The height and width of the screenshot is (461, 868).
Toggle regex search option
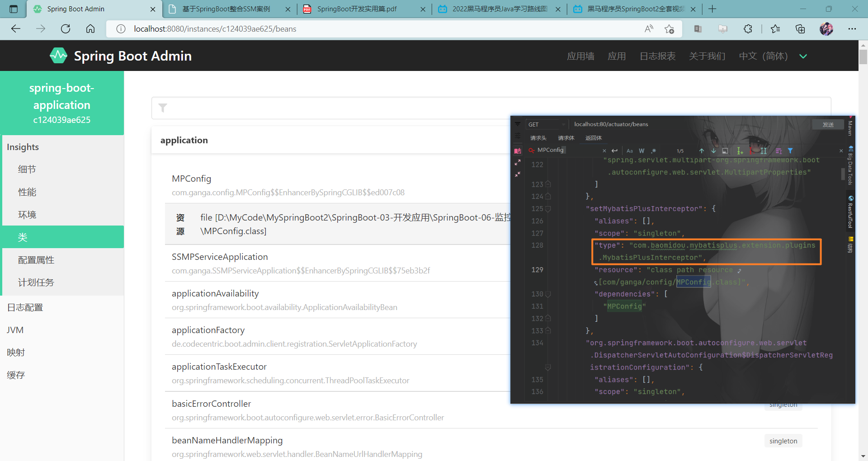pyautogui.click(x=654, y=151)
